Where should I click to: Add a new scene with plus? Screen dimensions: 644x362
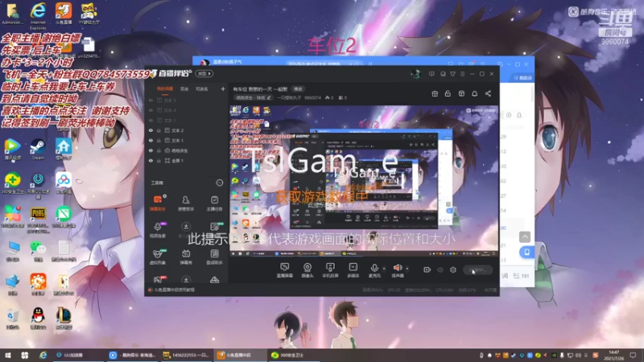pyautogui.click(x=223, y=88)
